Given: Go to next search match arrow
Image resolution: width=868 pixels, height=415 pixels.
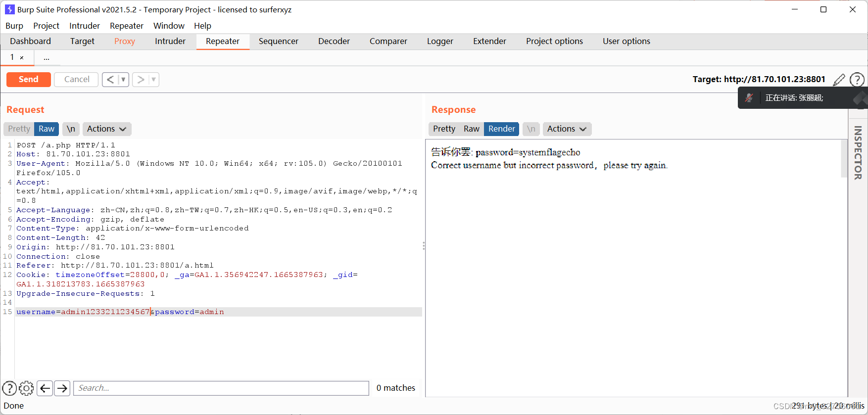Looking at the screenshot, I should click(62, 388).
